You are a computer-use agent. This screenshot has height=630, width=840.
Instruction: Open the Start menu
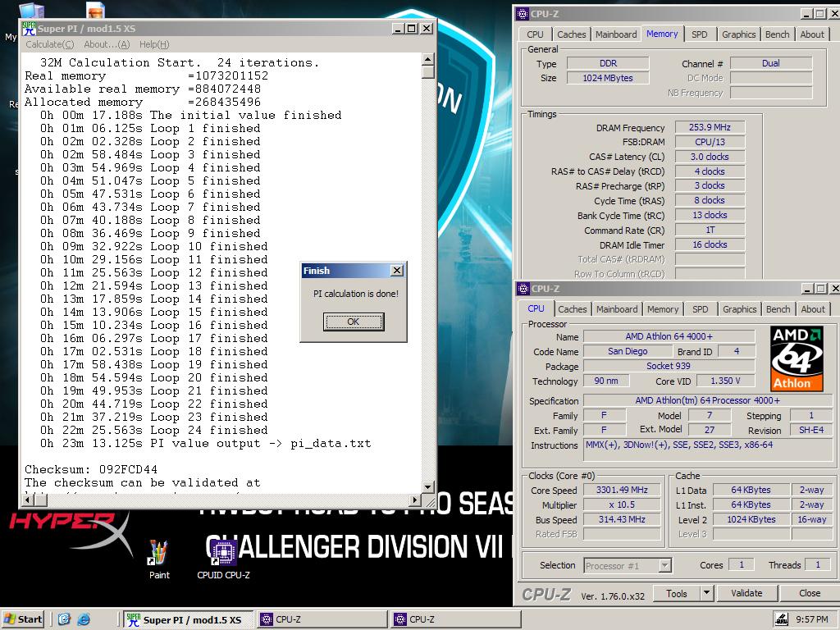pos(22,619)
